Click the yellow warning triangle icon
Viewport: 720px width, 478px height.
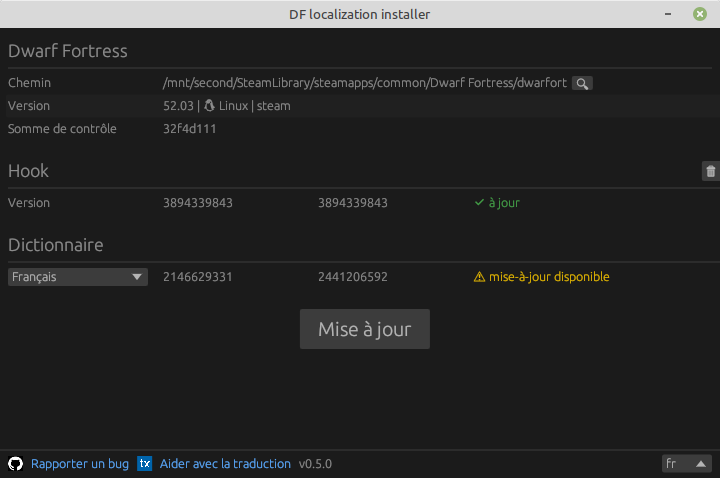(479, 277)
